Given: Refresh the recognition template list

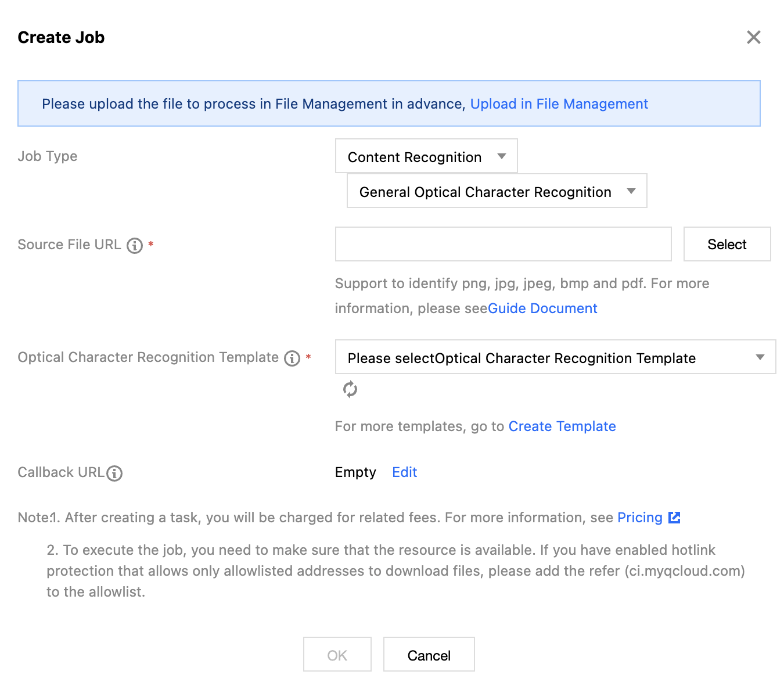Looking at the screenshot, I should (x=350, y=389).
